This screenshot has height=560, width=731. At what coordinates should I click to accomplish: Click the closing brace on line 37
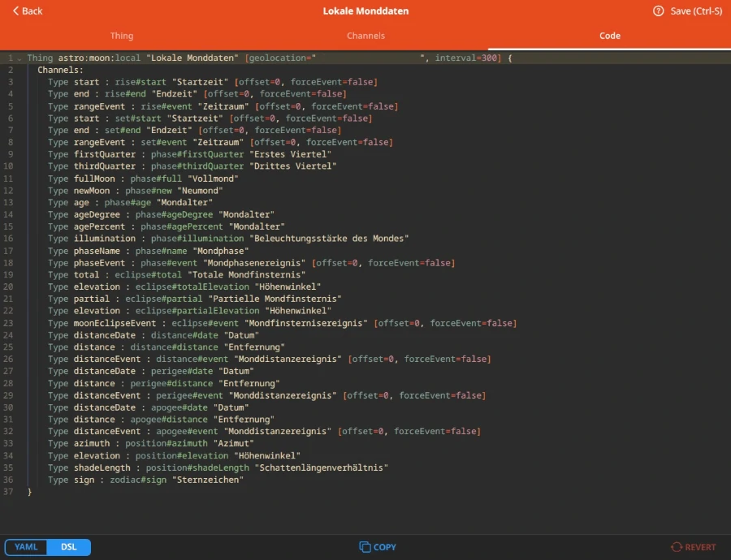pos(29,492)
